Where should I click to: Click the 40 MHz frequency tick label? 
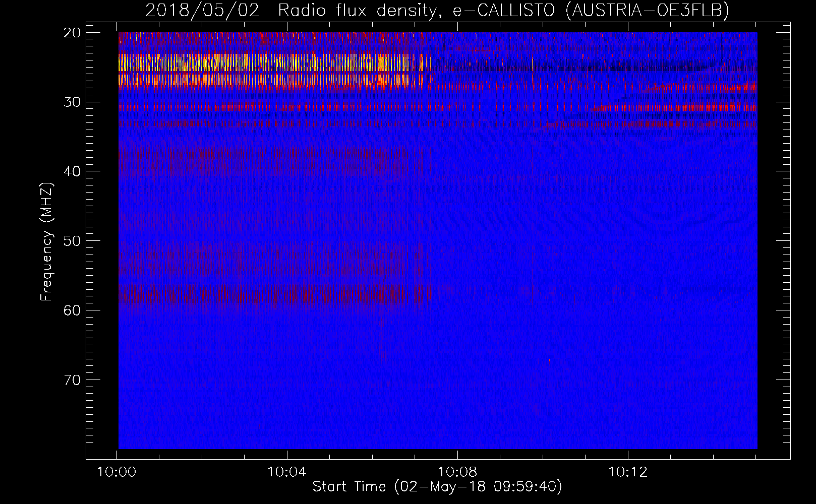click(x=73, y=171)
